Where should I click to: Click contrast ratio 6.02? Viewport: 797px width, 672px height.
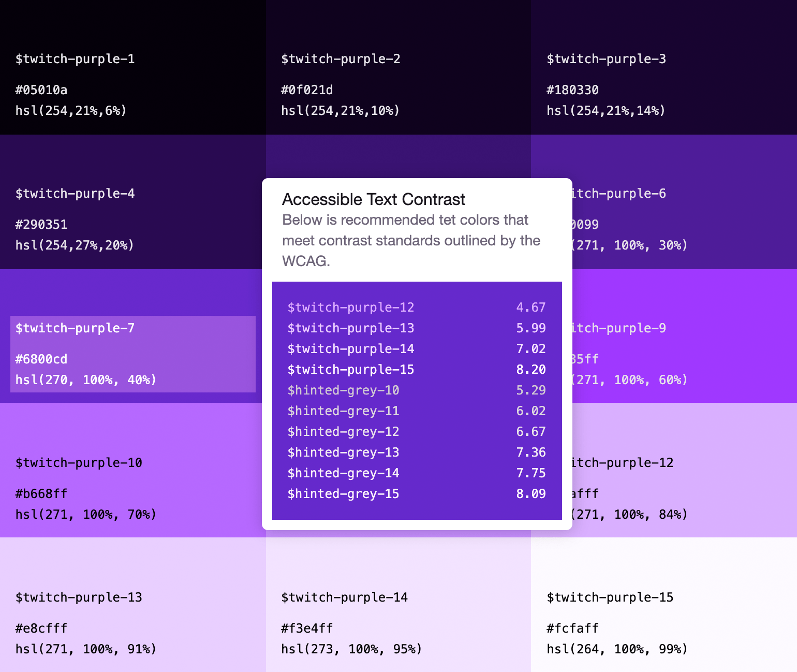pyautogui.click(x=531, y=411)
